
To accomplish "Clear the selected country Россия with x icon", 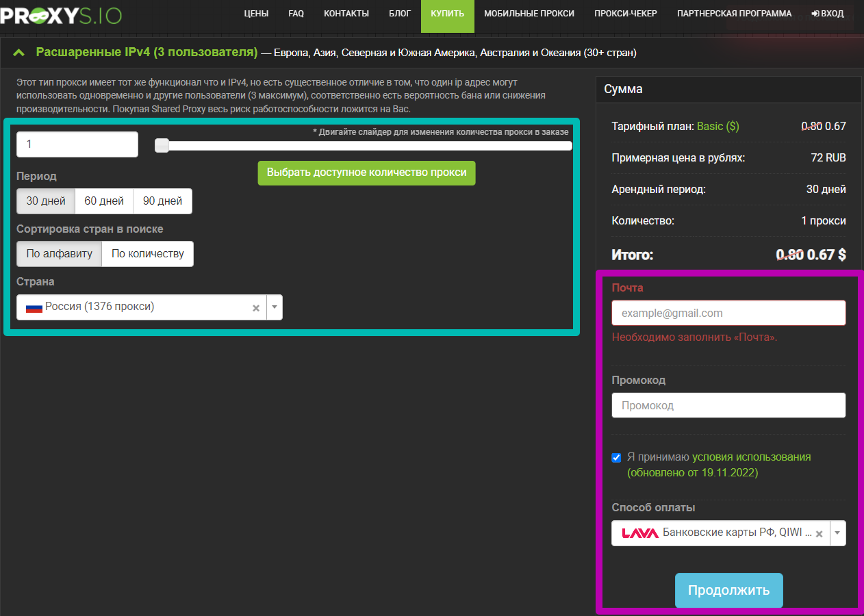I will [256, 308].
